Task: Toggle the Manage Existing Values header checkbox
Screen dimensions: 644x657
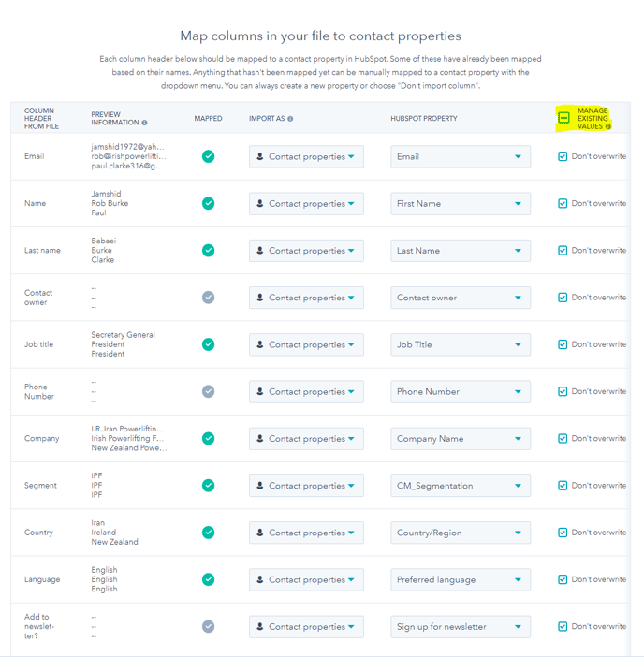Action: (x=563, y=118)
